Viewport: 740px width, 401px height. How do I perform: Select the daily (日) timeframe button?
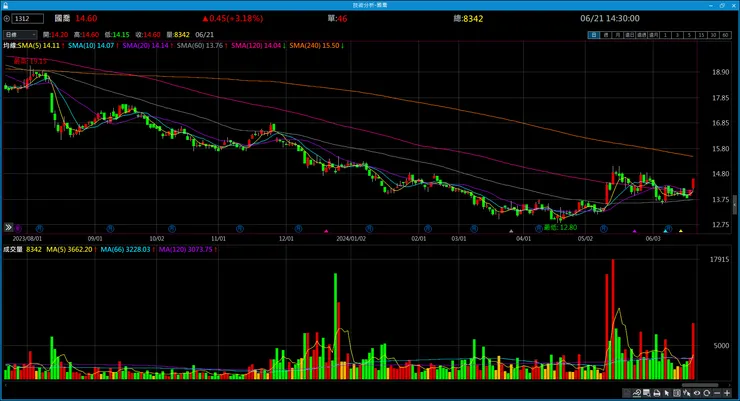(x=594, y=35)
